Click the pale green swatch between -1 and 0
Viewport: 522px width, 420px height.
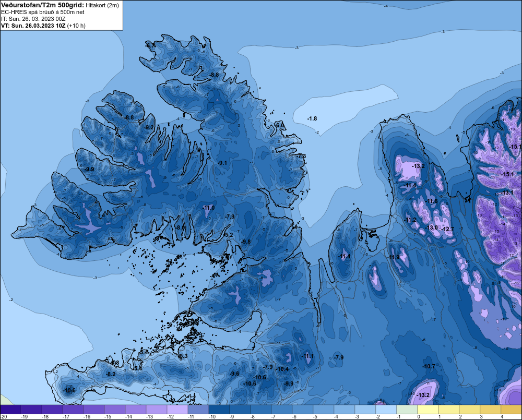(x=407, y=409)
